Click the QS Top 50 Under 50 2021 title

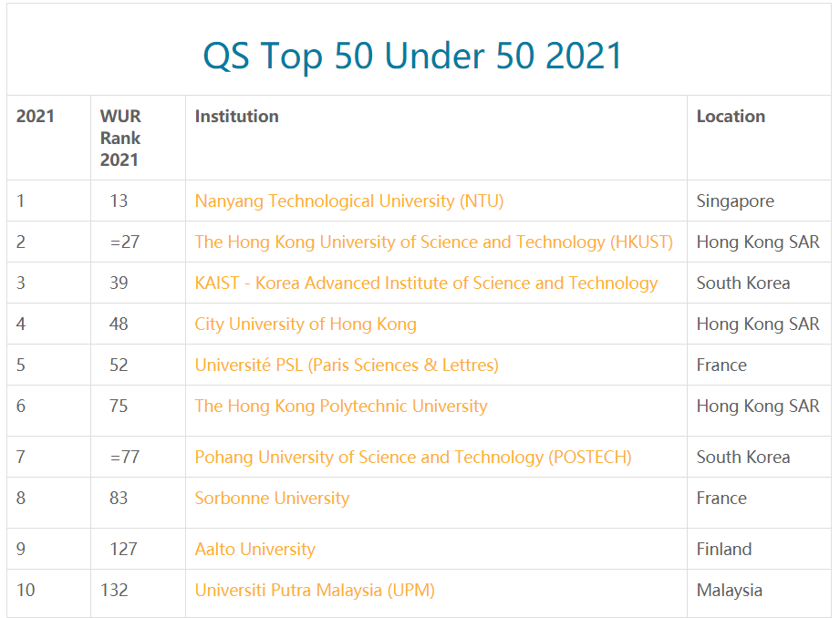click(x=412, y=56)
